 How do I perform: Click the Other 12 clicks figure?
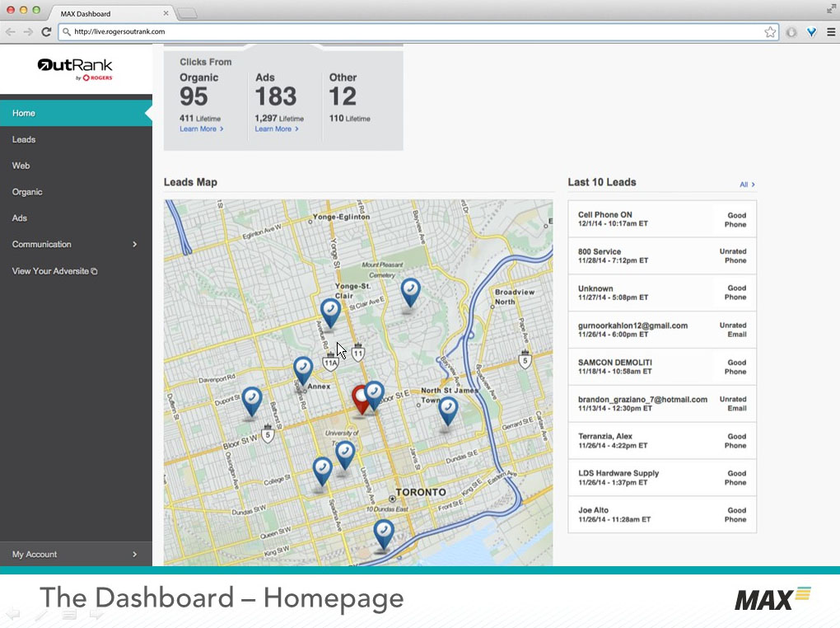343,97
